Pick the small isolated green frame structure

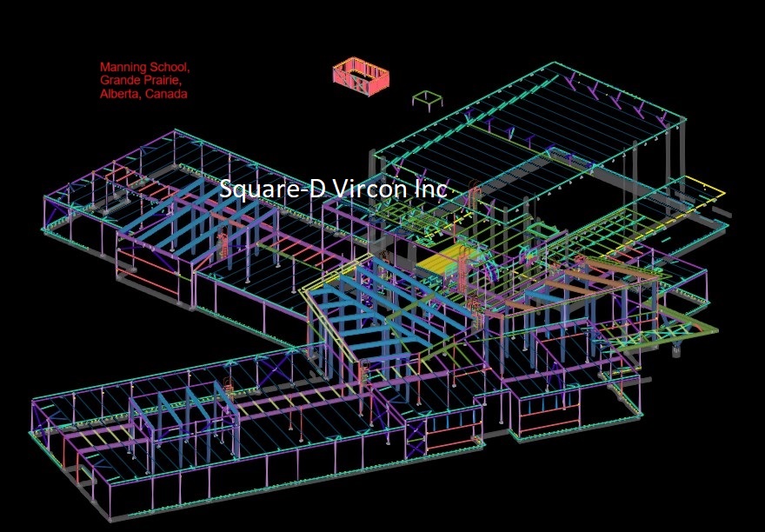(x=428, y=101)
